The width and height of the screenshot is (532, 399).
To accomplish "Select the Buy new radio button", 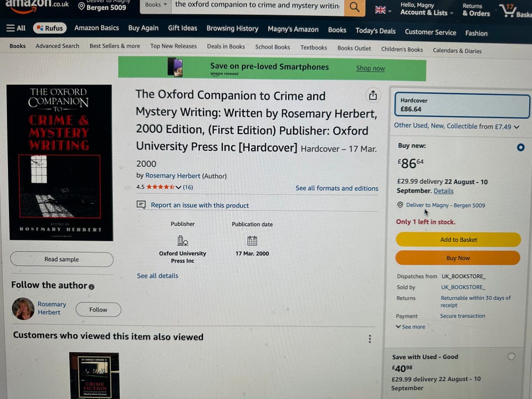I will coord(520,147).
